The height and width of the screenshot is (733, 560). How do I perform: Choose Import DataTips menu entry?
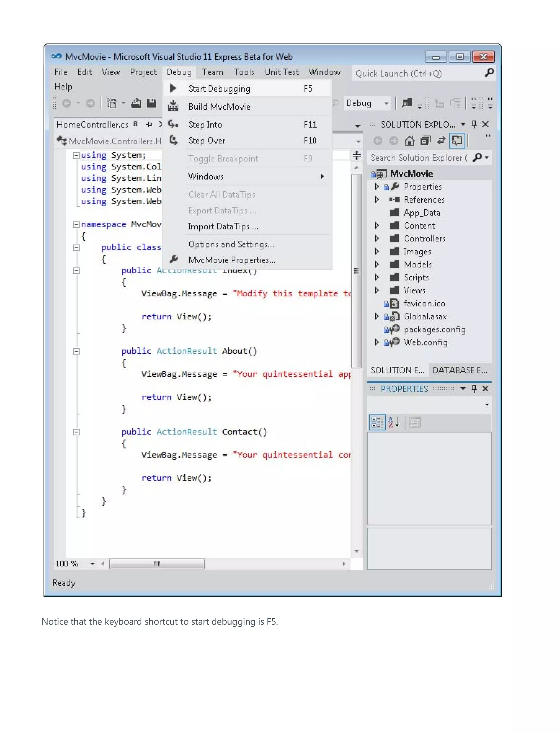point(247,227)
